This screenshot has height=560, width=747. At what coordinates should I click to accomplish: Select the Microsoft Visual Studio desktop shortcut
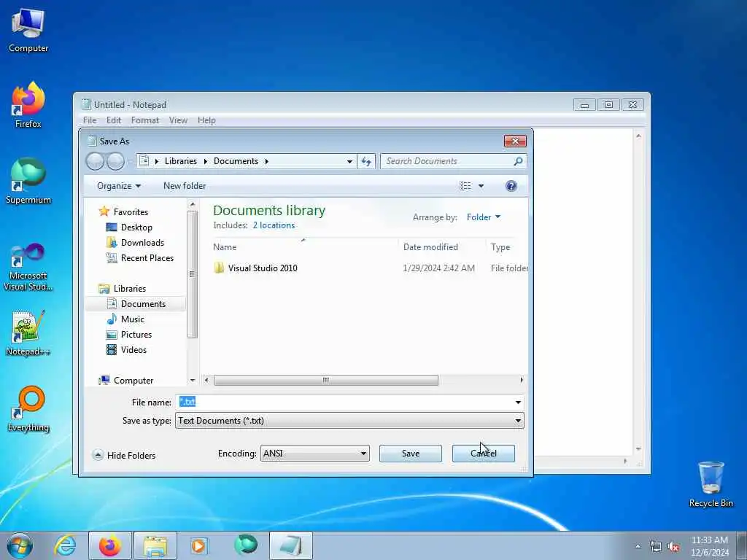pos(28,267)
